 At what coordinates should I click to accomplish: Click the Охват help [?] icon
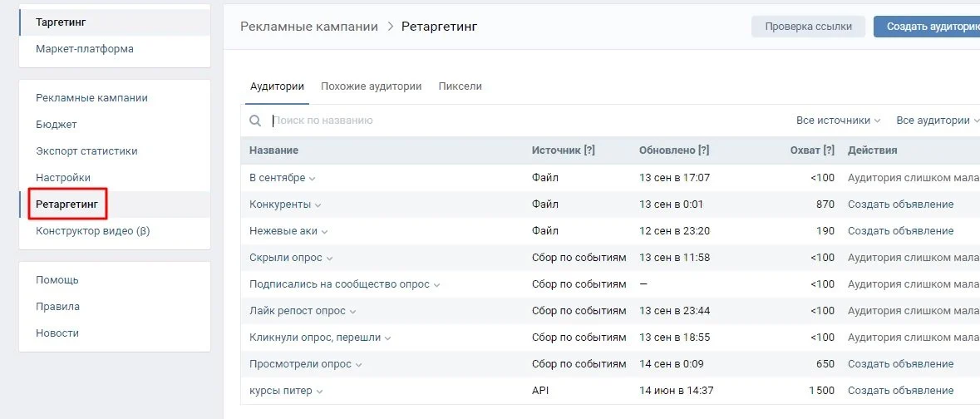click(829, 150)
